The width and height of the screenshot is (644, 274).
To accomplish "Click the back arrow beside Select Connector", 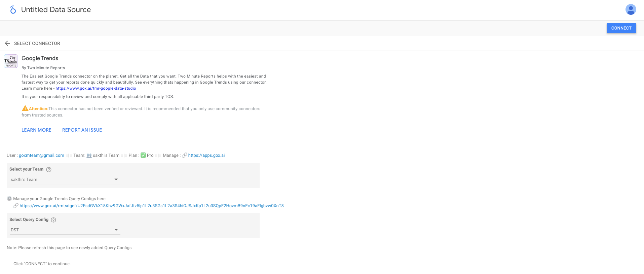I will click(x=7, y=43).
